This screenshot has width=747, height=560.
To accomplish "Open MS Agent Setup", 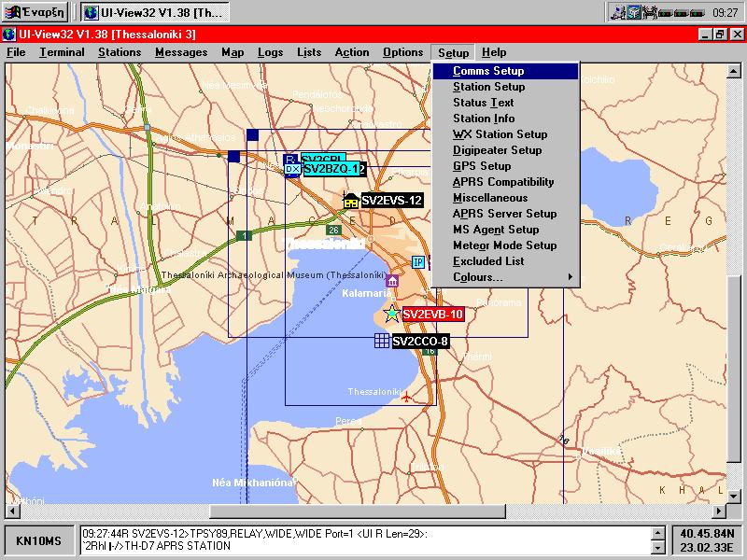I will pos(505,230).
